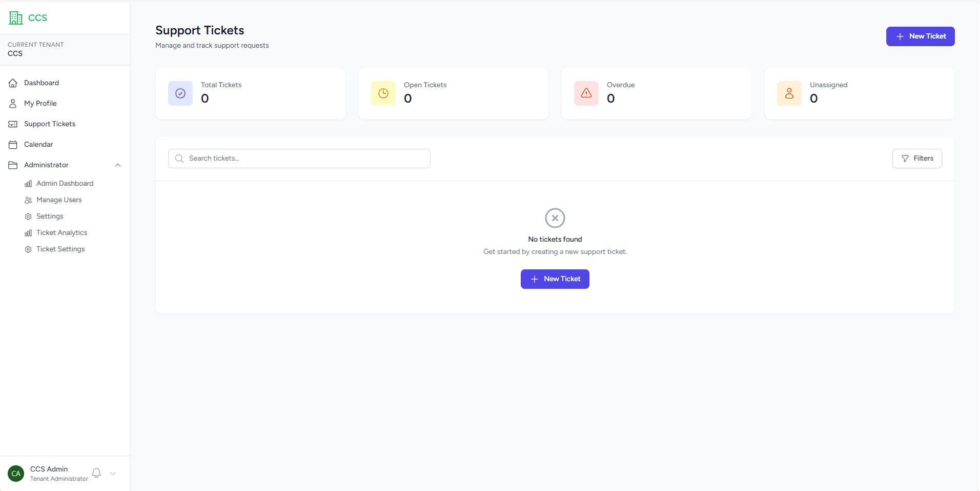This screenshot has width=980, height=491.
Task: Click the CA avatar circle
Action: point(15,473)
